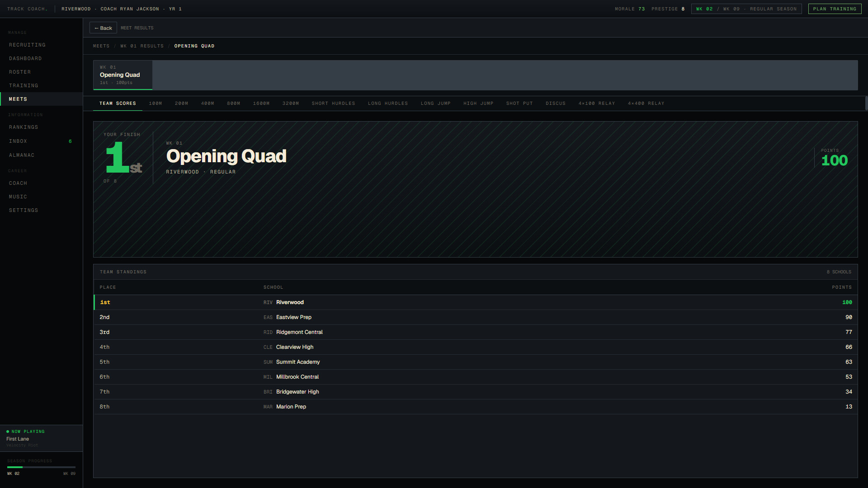868x488 pixels.
Task: Click Meets breadcrumb link
Action: [101, 46]
